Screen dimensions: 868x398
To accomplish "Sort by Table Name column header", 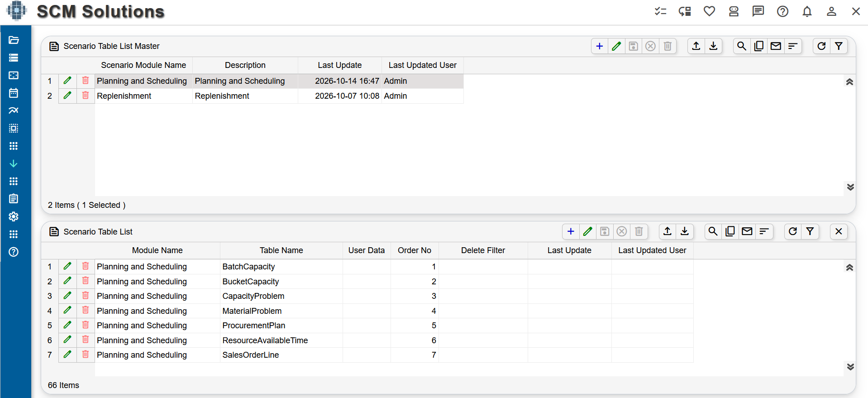I will 281,250.
